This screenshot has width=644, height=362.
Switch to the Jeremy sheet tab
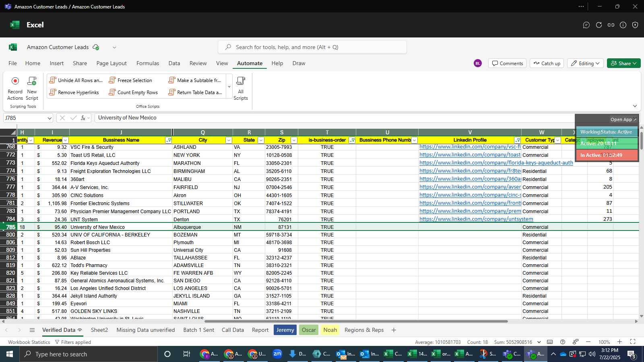click(285, 330)
